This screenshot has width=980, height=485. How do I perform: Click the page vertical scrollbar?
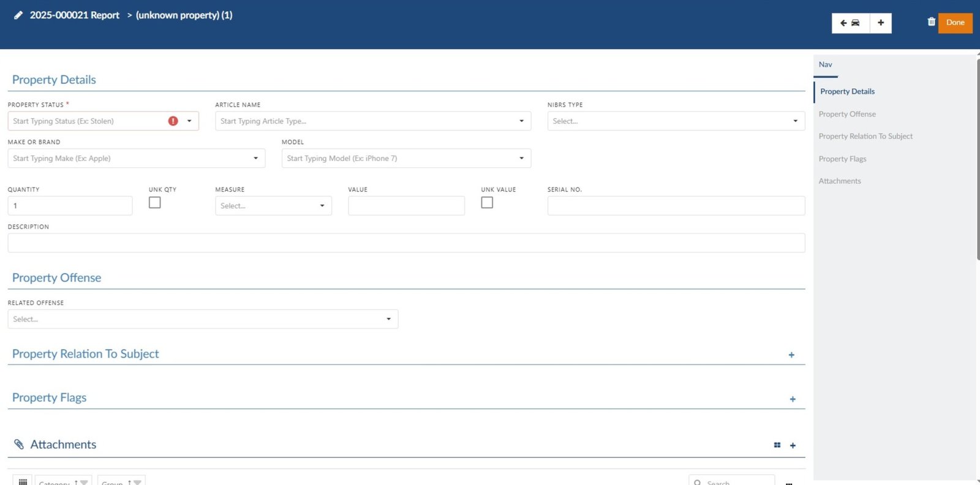978,159
